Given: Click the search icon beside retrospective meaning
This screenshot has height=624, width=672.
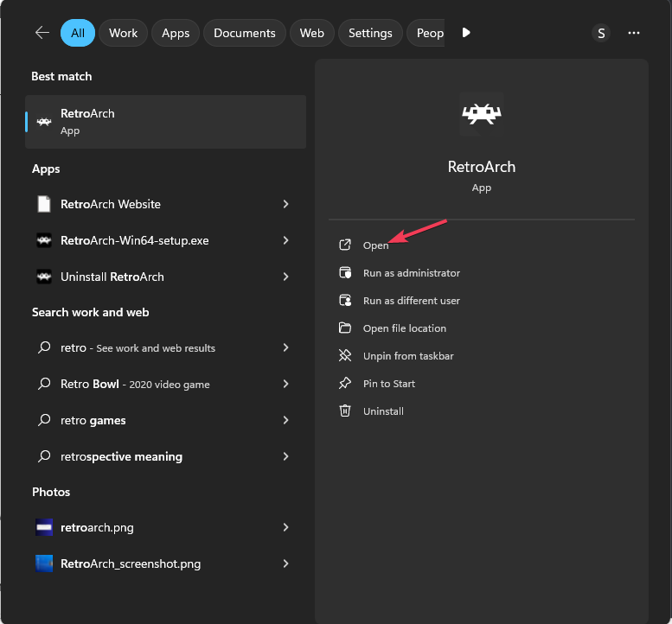Looking at the screenshot, I should coord(44,456).
